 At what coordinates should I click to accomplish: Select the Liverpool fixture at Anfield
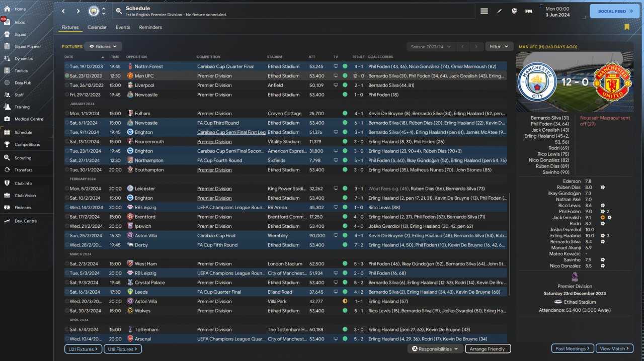pos(286,85)
